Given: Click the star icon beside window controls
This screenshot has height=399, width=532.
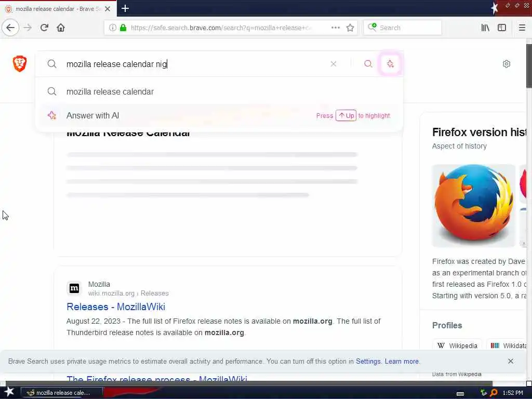Looking at the screenshot, I should (x=495, y=8).
